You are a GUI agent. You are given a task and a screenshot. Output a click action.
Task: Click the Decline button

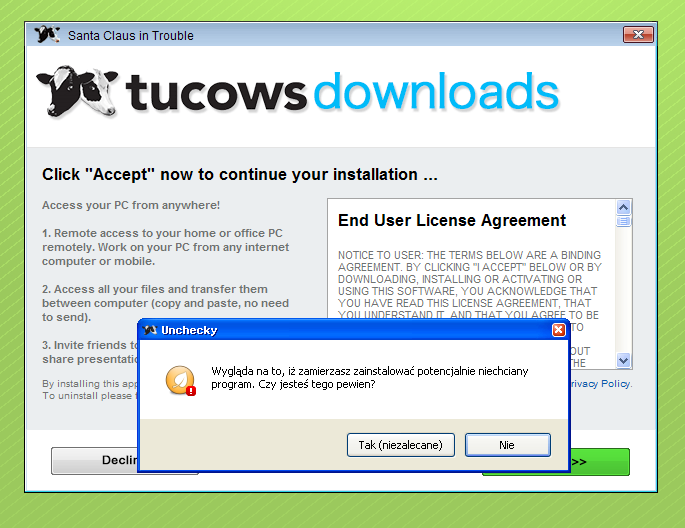click(94, 460)
